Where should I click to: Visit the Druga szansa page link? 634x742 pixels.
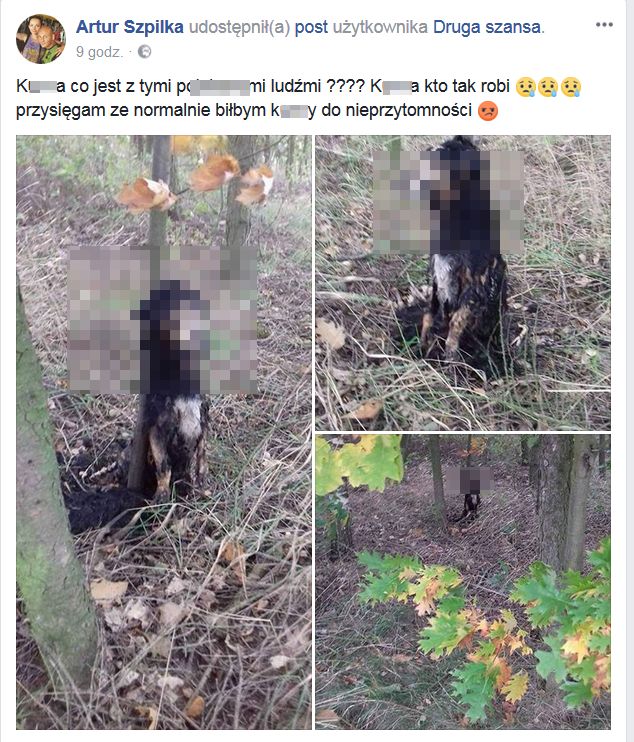(x=487, y=27)
